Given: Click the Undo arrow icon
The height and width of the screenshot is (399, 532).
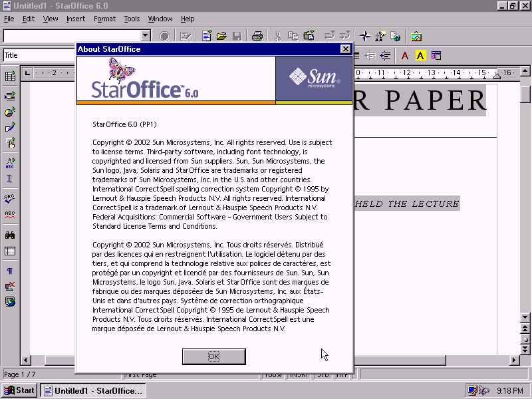Looking at the screenshot, I should coord(329,36).
